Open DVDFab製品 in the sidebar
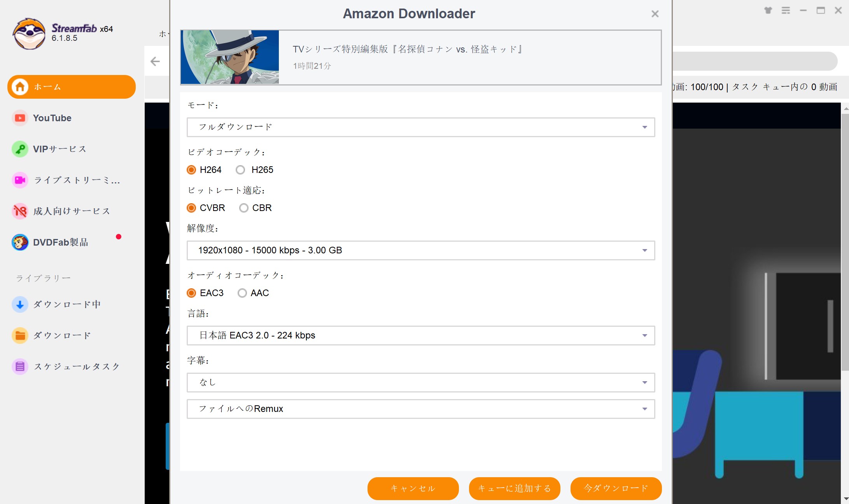 tap(72, 242)
